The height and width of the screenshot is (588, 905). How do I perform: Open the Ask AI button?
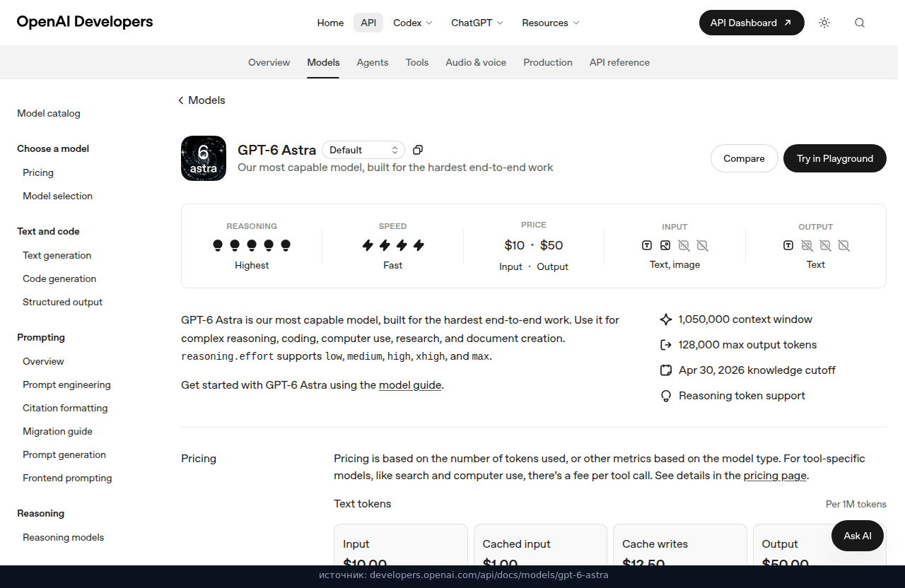click(x=858, y=536)
